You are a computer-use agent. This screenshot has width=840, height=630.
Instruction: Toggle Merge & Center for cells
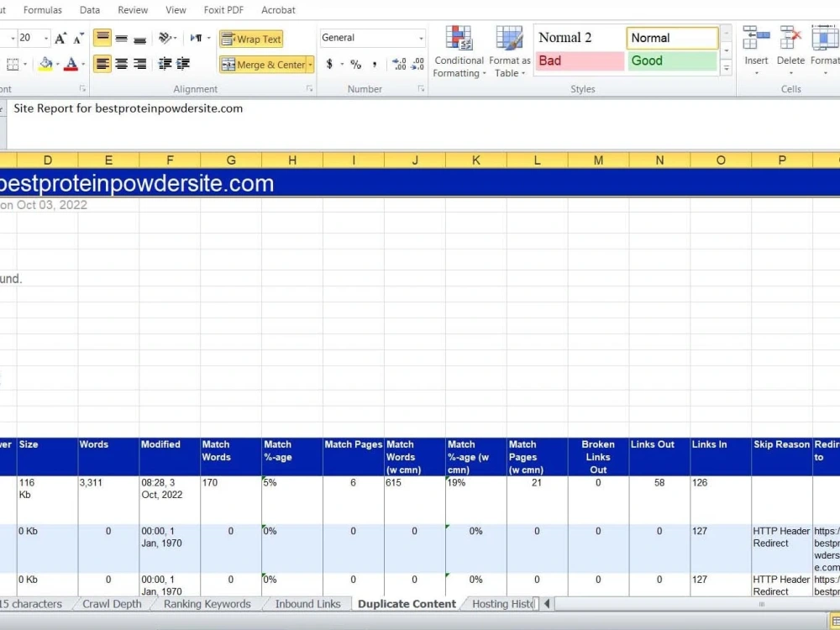pyautogui.click(x=263, y=65)
